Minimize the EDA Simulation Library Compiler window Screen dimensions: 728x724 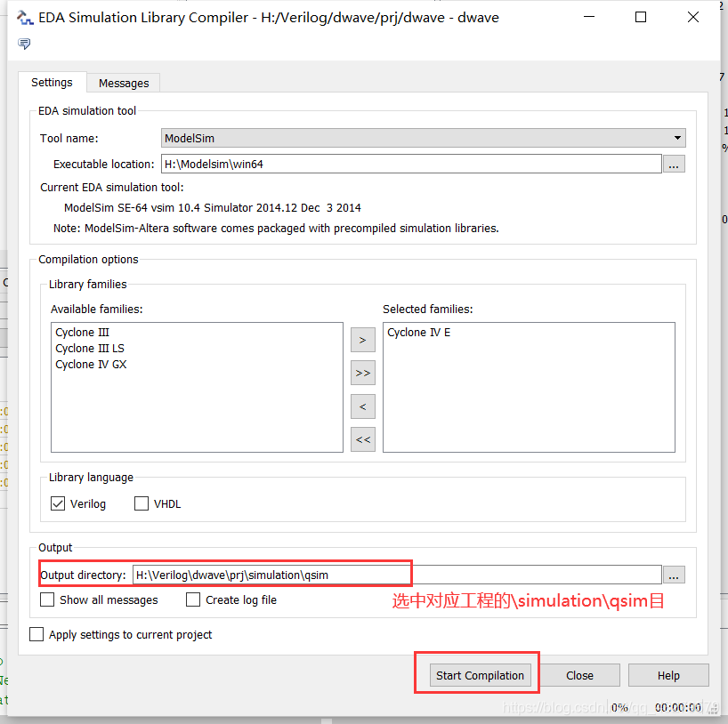[x=589, y=17]
